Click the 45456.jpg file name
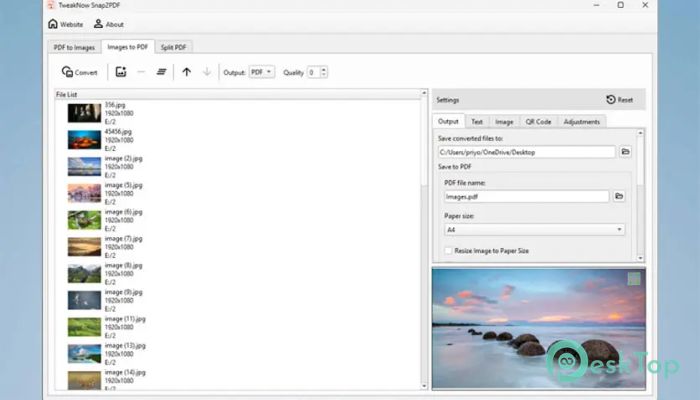 118,132
